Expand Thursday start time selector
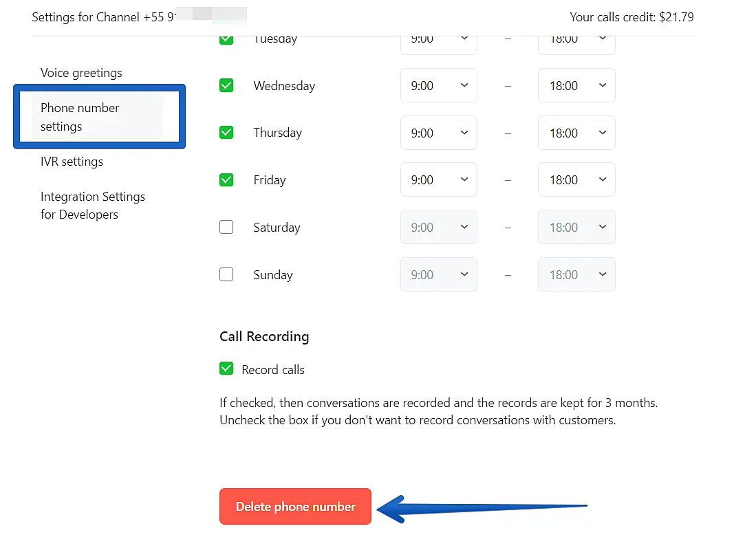Screen dimensions: 756x559 coord(439,133)
